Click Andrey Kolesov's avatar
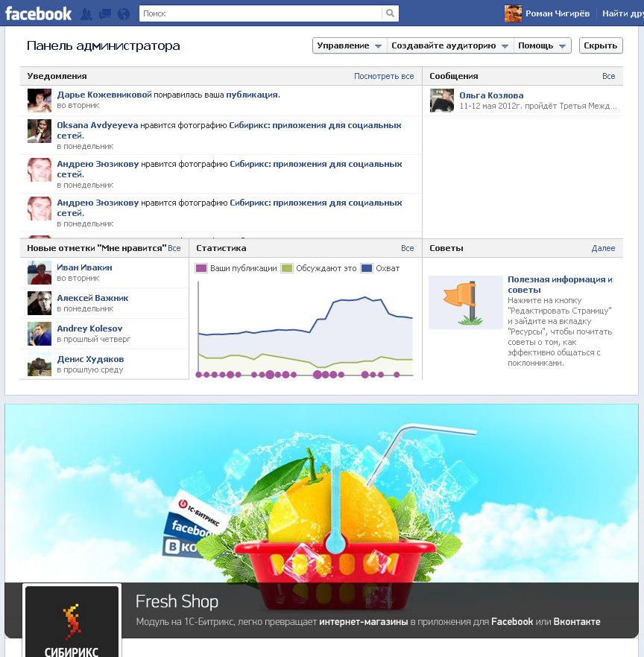 [x=40, y=334]
